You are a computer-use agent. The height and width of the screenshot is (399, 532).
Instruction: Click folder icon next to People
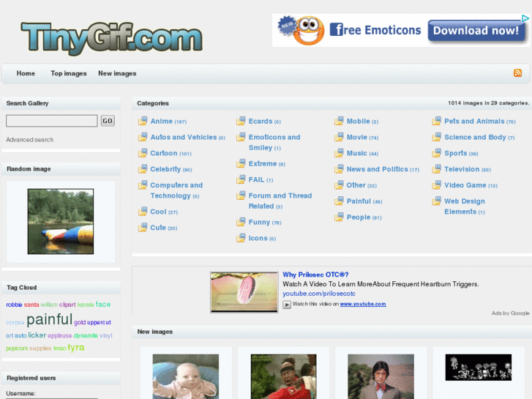pos(339,217)
